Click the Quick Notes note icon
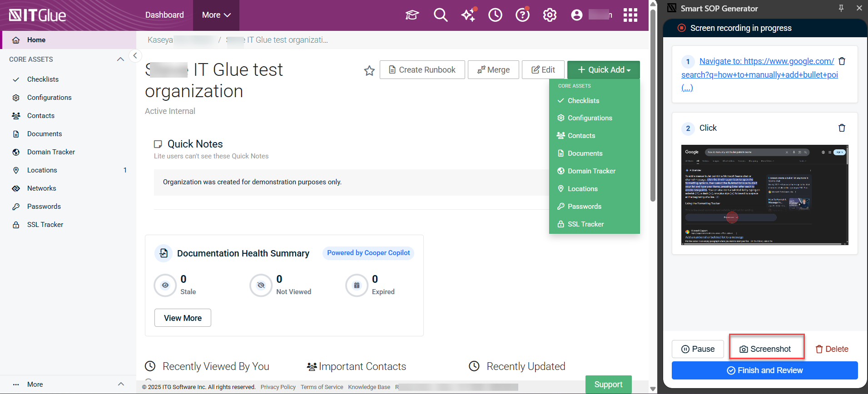The width and height of the screenshot is (868, 394). pos(158,144)
